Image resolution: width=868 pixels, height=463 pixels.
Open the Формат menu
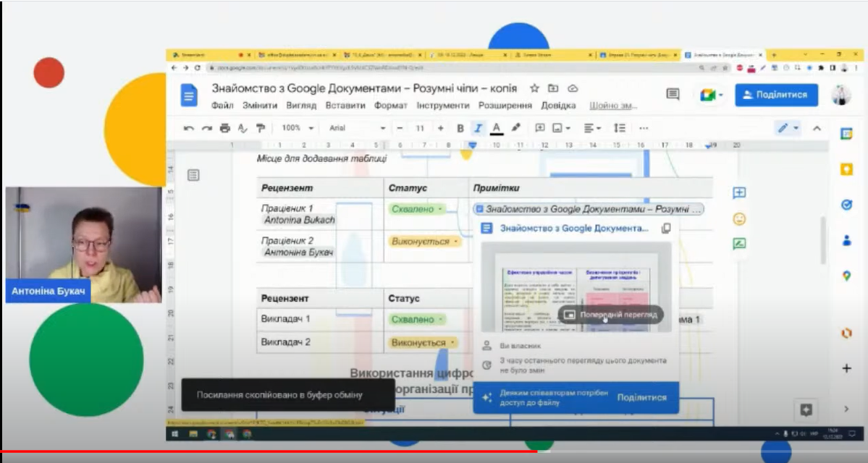(x=391, y=105)
